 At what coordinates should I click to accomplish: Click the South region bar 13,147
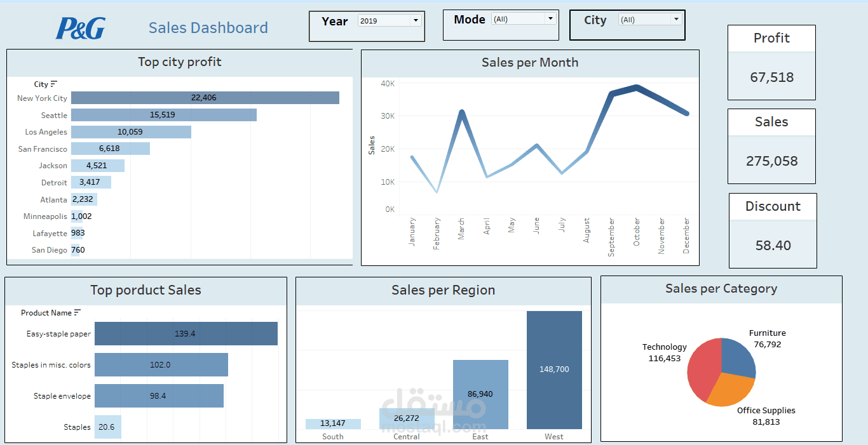click(x=333, y=424)
